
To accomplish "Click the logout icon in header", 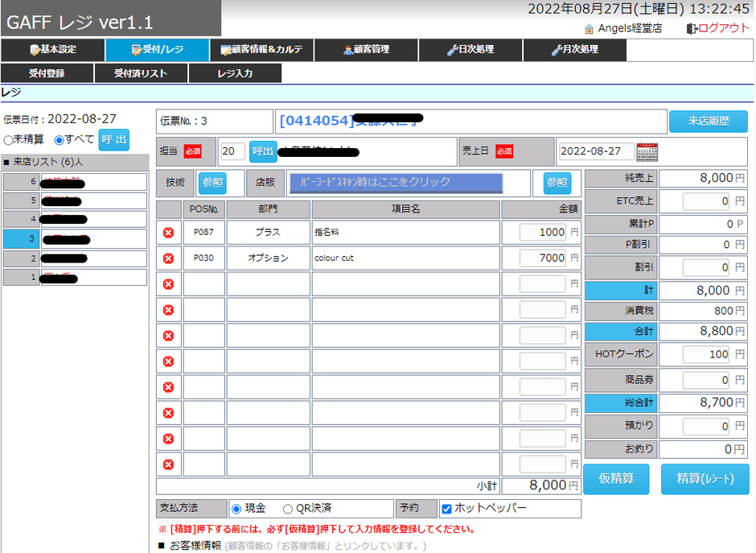I will (692, 28).
